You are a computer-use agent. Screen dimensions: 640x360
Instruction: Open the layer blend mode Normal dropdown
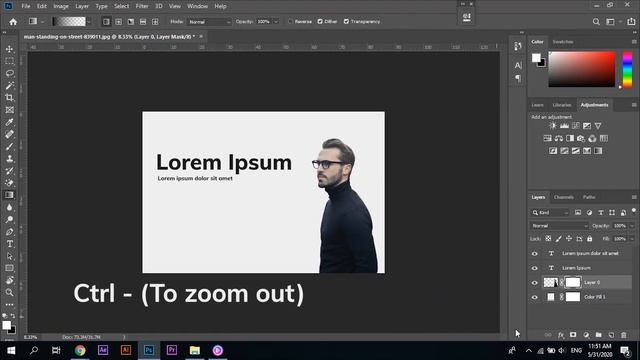click(559, 226)
